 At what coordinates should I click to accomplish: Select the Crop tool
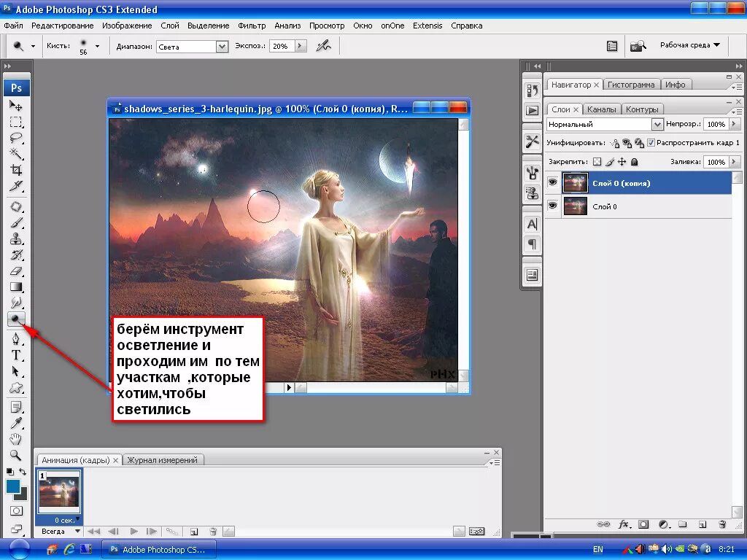click(16, 170)
